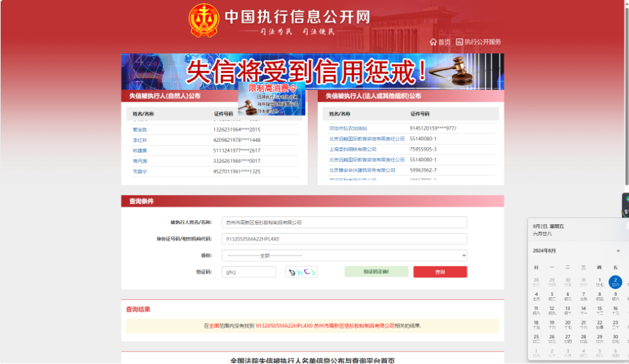
Task: Open the company in row 9145120159****977J
Action: 348,128
